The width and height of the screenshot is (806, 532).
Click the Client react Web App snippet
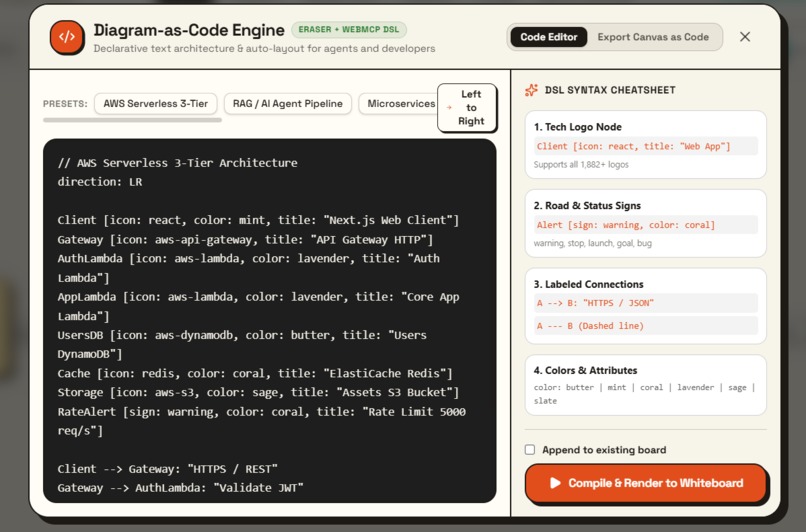[646, 146]
